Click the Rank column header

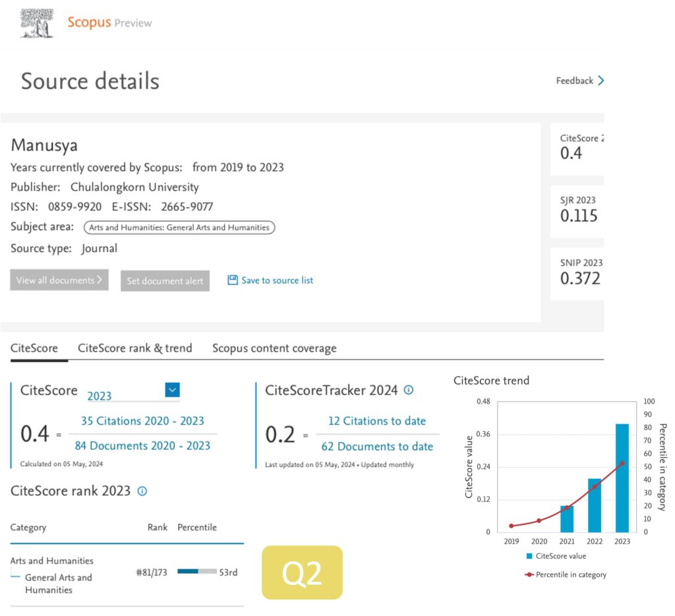[x=158, y=527]
